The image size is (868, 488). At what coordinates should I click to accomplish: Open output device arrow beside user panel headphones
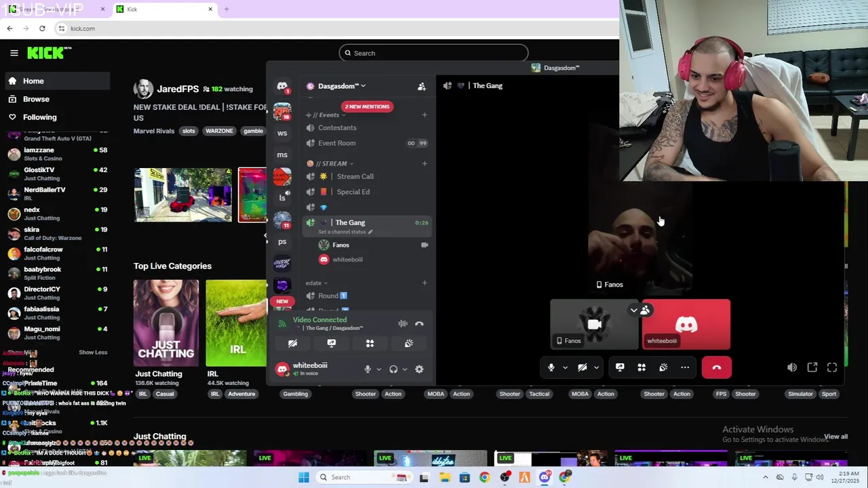[x=404, y=369]
